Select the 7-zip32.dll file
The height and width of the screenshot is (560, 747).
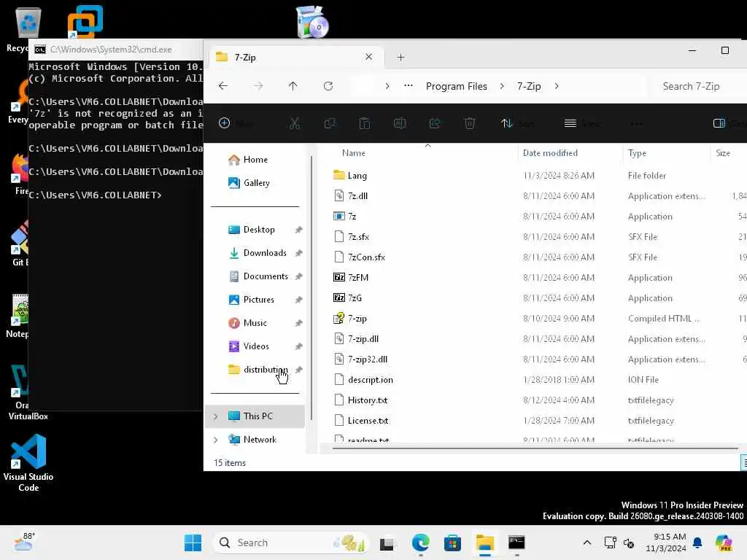368,359
